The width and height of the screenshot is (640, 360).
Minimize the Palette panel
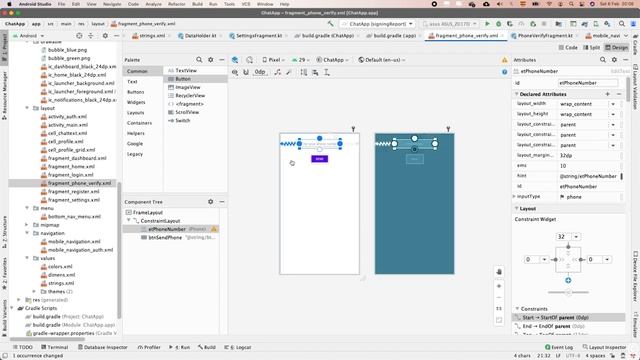[222, 60]
